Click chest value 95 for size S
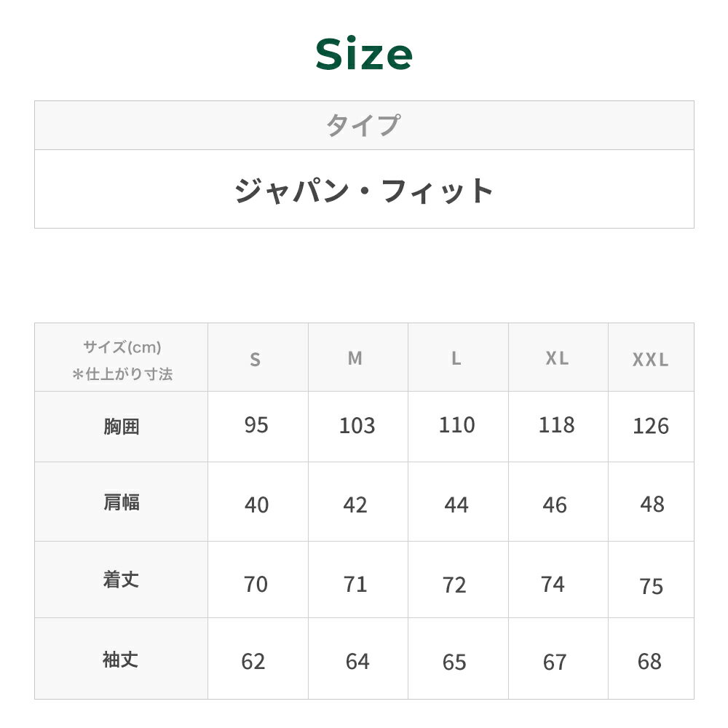 (256, 425)
